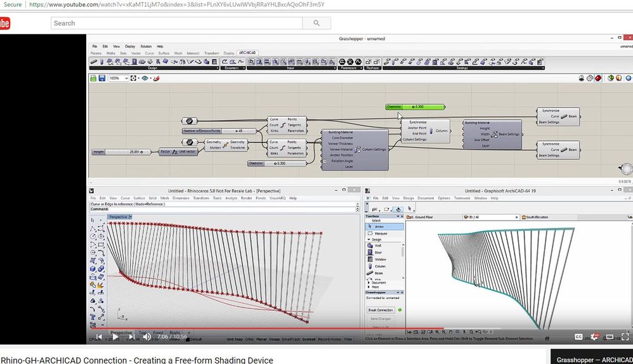Enter fullscreen video mode

point(625,337)
